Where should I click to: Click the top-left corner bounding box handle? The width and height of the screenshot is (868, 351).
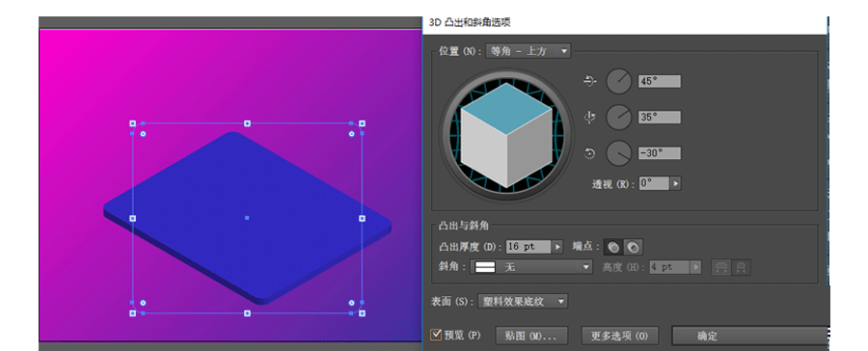(x=132, y=123)
